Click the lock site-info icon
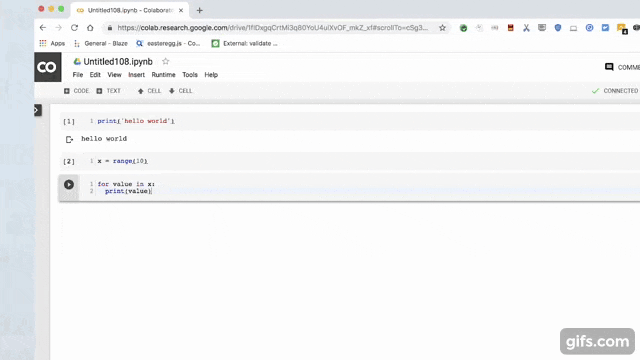This screenshot has width=640, height=360. (109, 28)
